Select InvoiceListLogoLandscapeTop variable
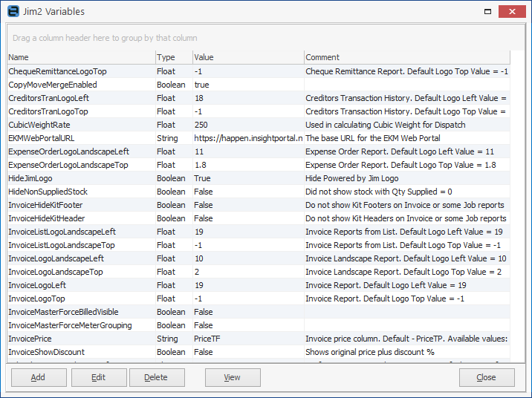This screenshot has height=398, width=532. point(259,246)
